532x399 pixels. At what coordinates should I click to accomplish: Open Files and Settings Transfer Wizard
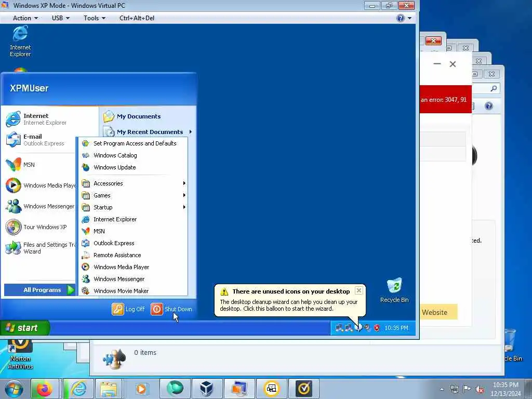[x=40, y=248]
